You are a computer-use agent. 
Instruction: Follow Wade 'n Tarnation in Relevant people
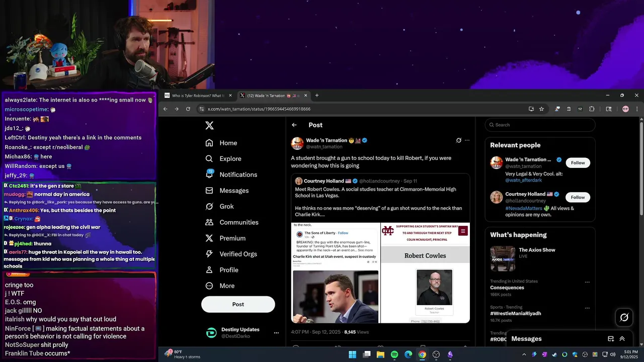click(578, 163)
